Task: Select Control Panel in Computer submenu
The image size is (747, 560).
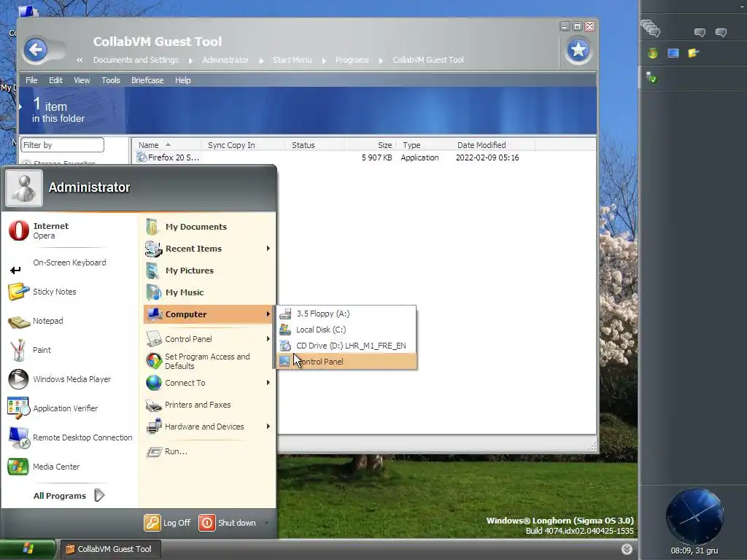Action: [x=347, y=362]
